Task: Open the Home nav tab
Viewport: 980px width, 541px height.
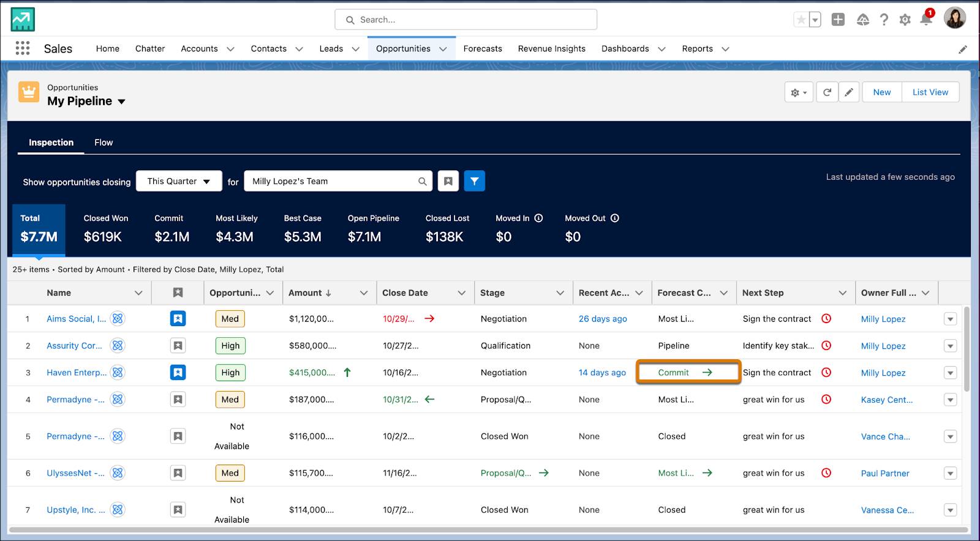Action: [108, 49]
